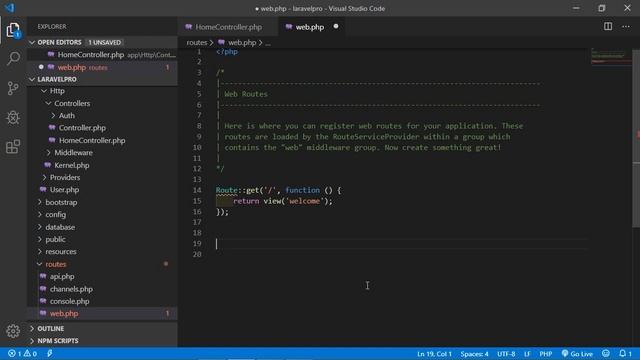Click the editor vertical scrollbar
Viewport: 640px width, 360px height.
(x=636, y=139)
